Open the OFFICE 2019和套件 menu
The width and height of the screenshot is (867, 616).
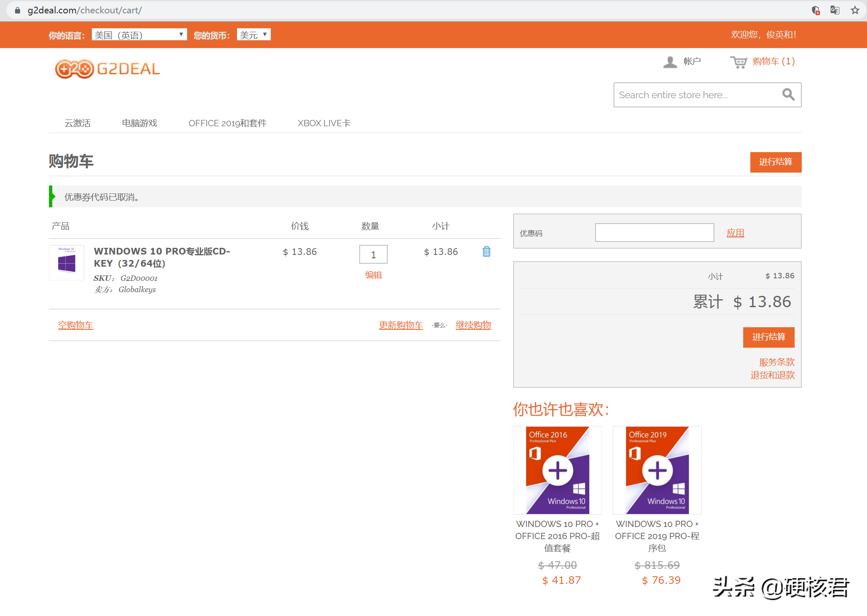[228, 123]
